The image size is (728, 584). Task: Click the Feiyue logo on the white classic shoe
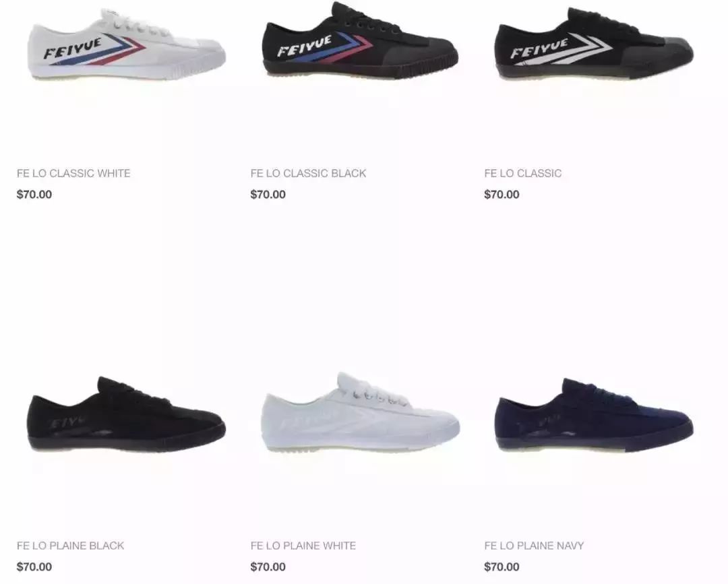click(73, 48)
